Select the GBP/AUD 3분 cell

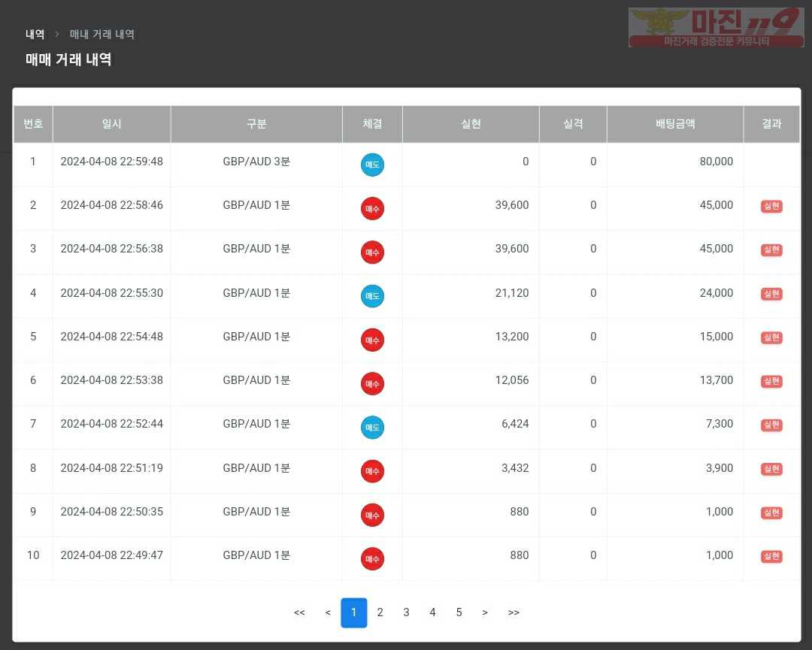click(x=256, y=162)
